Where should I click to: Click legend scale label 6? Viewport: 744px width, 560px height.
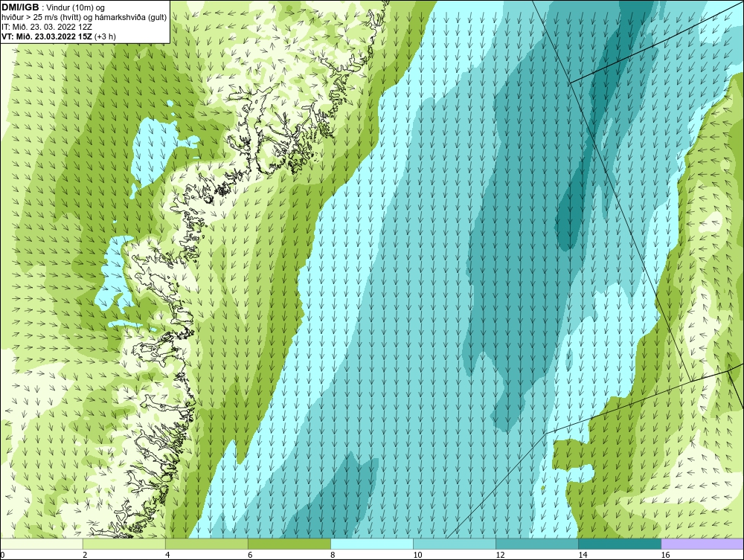[250, 555]
